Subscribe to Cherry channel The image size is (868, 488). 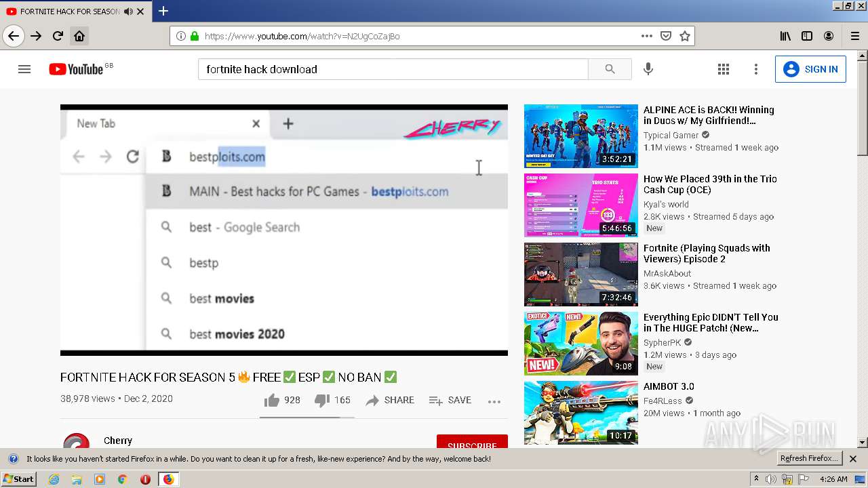click(472, 443)
